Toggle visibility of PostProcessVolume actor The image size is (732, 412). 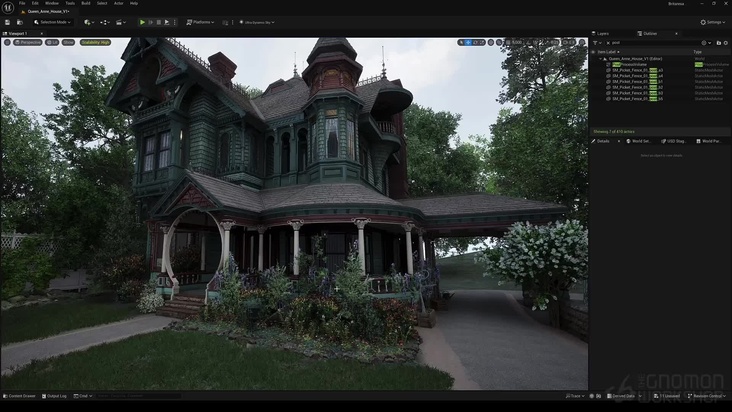[595, 64]
